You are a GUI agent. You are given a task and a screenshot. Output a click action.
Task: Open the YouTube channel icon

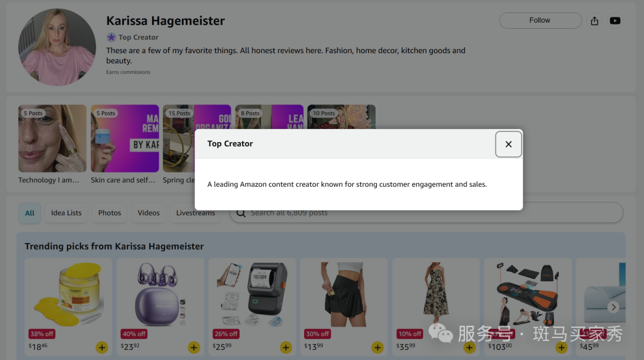point(615,20)
